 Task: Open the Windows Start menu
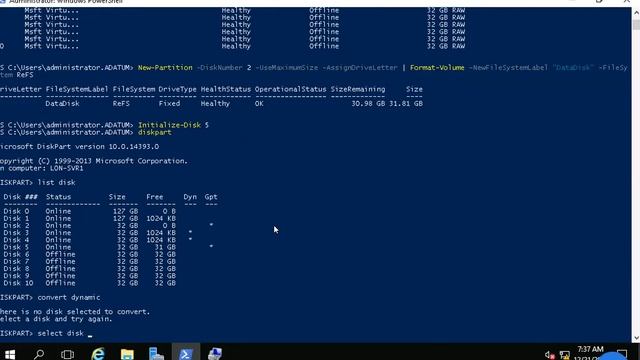tap(10, 353)
